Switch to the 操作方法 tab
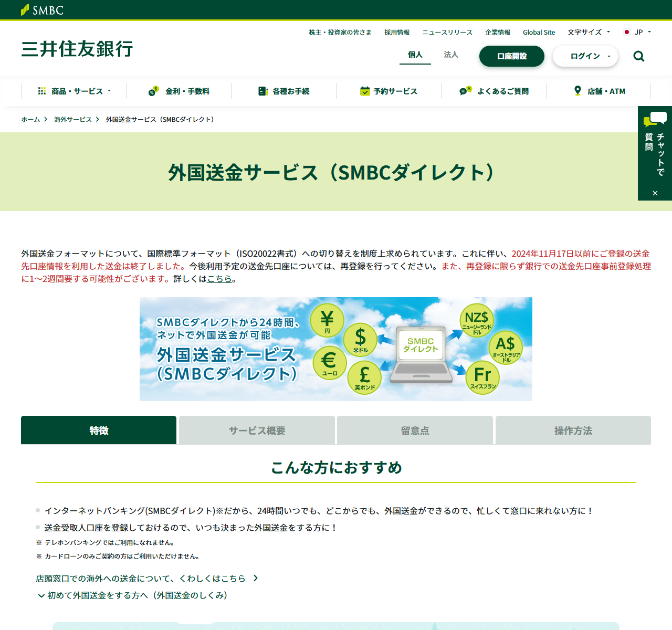Screen dimensions: 672x630 coord(573,430)
